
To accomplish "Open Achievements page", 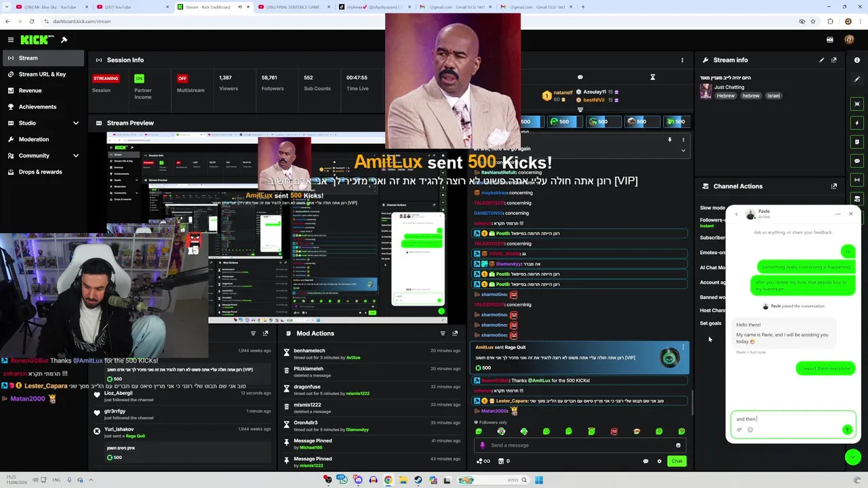I will pos(42,106).
